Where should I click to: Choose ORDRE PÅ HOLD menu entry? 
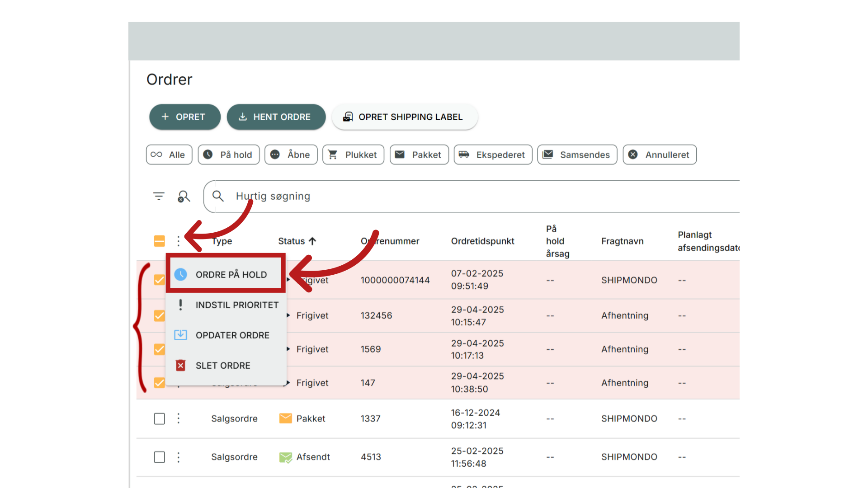tap(226, 274)
